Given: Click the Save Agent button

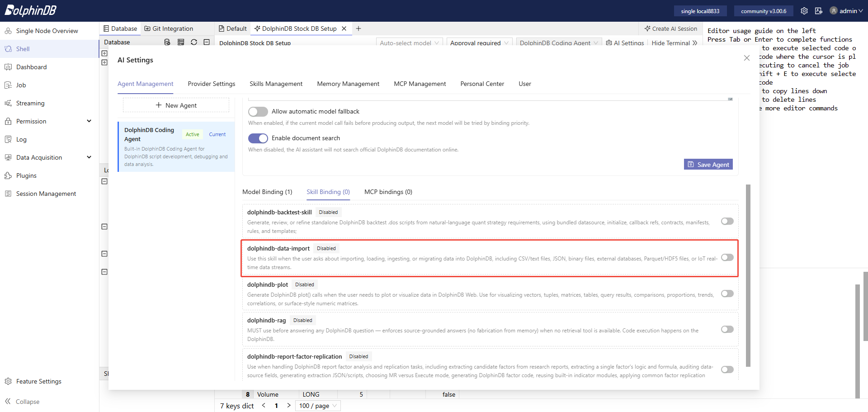Looking at the screenshot, I should click(x=708, y=165).
